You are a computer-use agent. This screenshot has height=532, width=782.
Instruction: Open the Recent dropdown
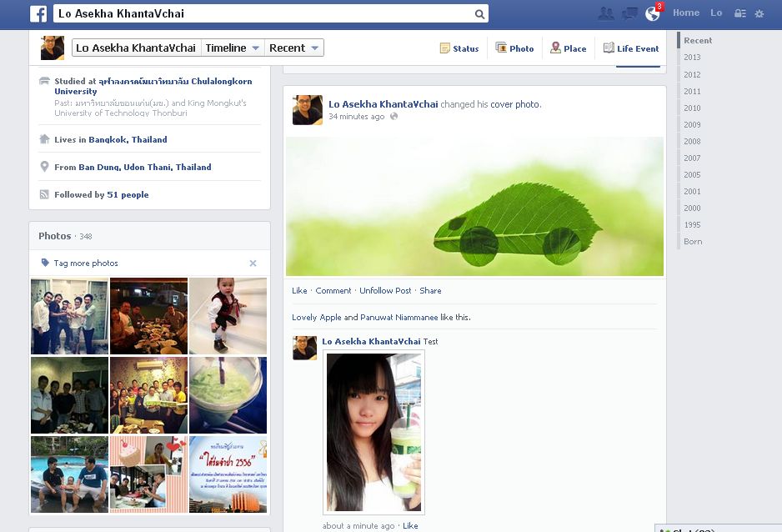click(x=293, y=48)
